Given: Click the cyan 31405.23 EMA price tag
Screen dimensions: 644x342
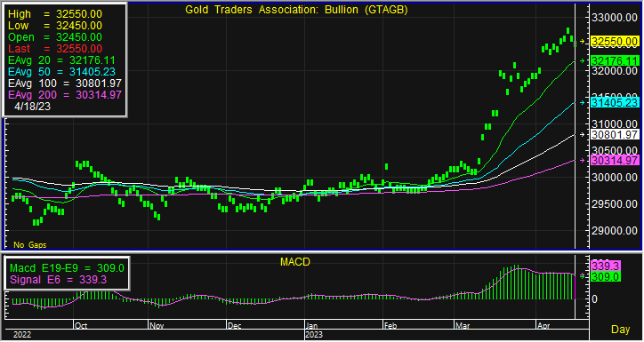Looking at the screenshot, I should pos(615,102).
